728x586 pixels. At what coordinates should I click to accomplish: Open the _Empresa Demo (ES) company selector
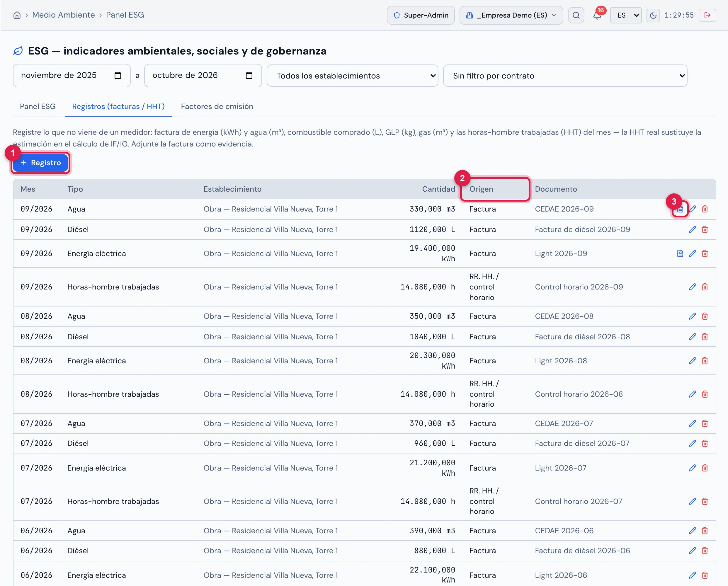coord(511,15)
